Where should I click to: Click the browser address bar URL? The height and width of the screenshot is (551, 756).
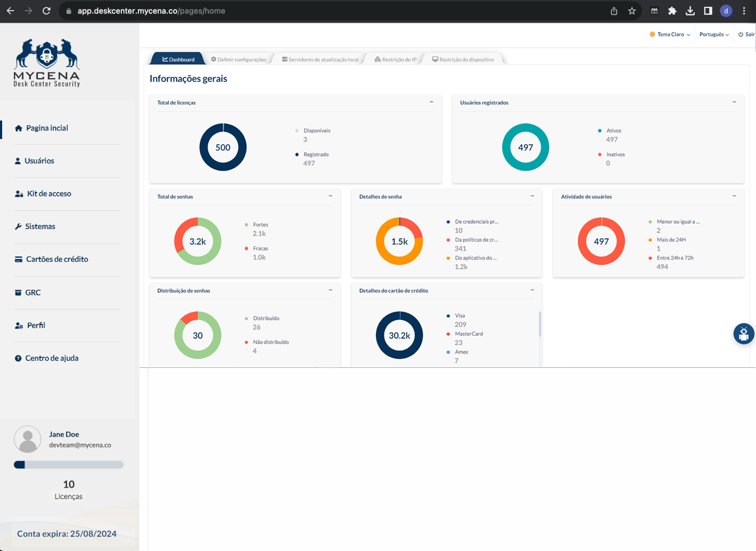151,11
